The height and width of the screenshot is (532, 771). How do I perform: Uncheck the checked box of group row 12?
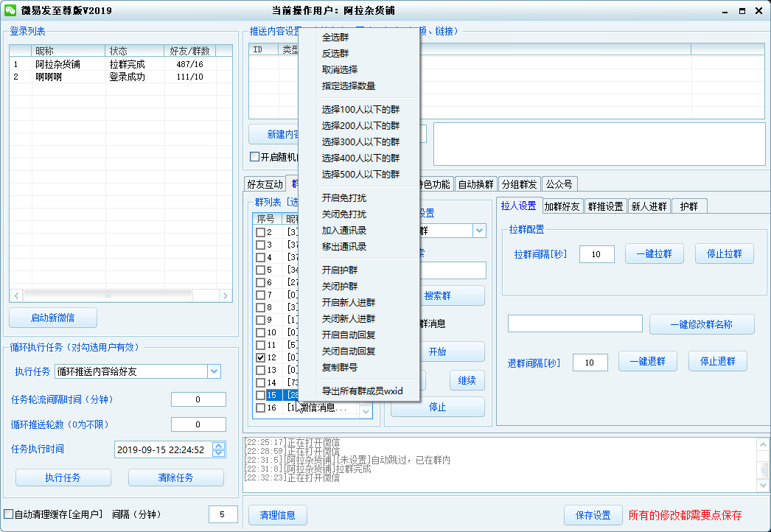tap(261, 357)
